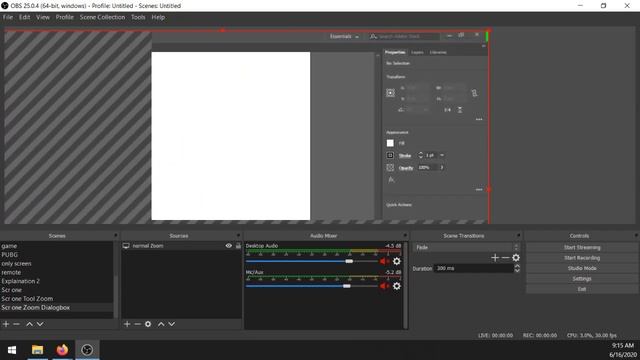Remove the selected source with the minus icon

(x=138, y=324)
